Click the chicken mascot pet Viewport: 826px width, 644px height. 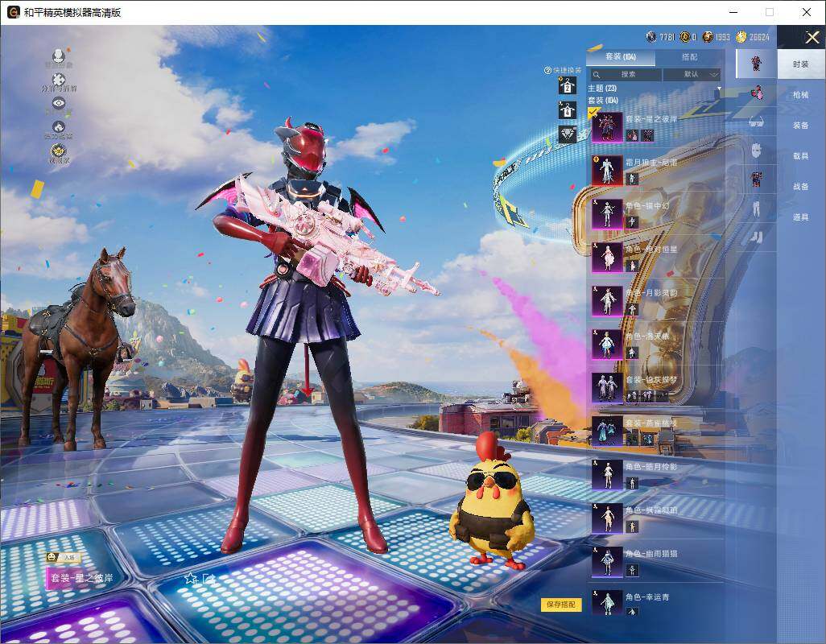click(x=491, y=502)
